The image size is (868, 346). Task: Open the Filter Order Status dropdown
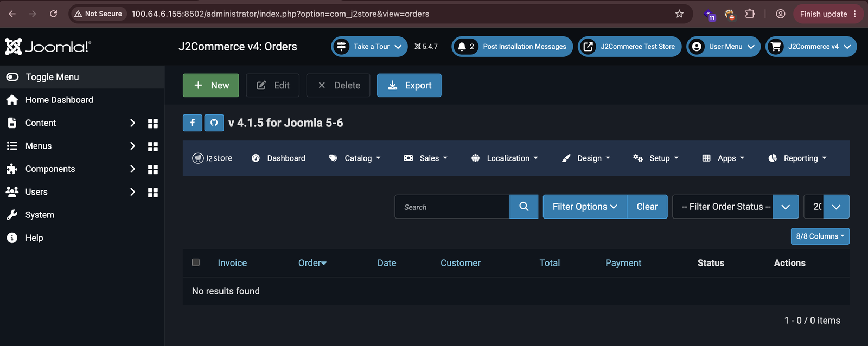coord(736,207)
